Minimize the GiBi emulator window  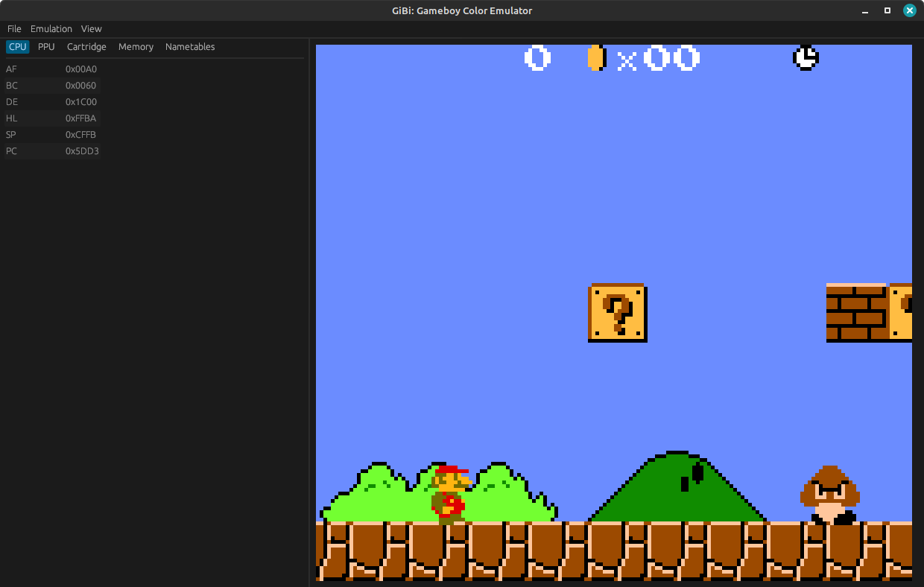point(865,10)
